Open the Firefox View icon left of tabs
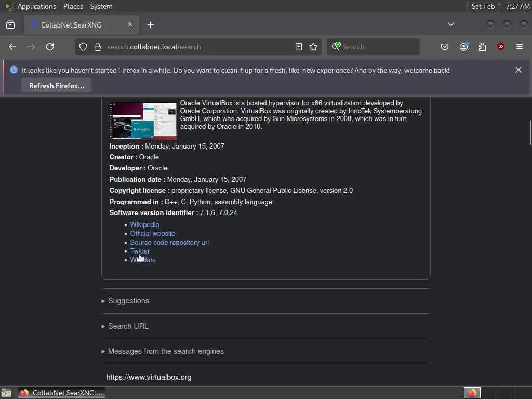 (10, 25)
